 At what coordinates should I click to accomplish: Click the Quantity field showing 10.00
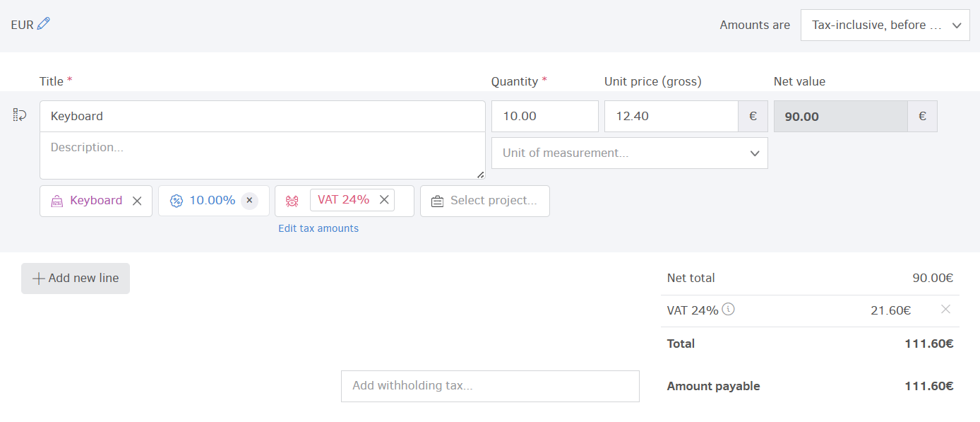[x=544, y=116]
